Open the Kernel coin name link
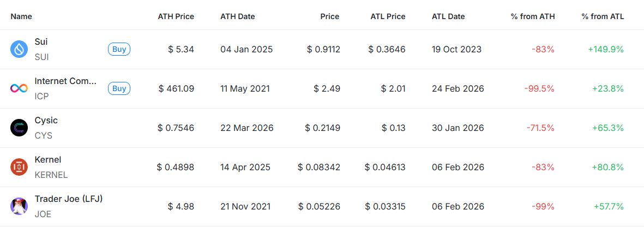 (47, 160)
